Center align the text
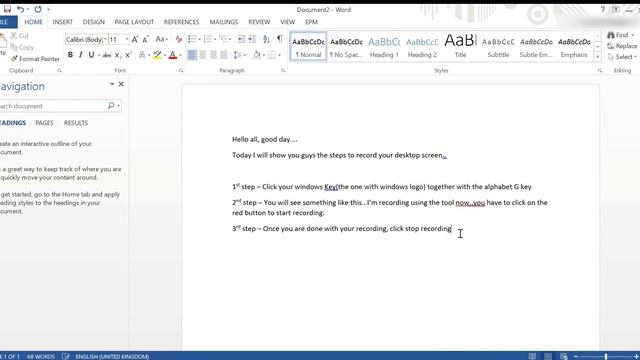Viewport: 640px width, 360px height. click(x=202, y=55)
